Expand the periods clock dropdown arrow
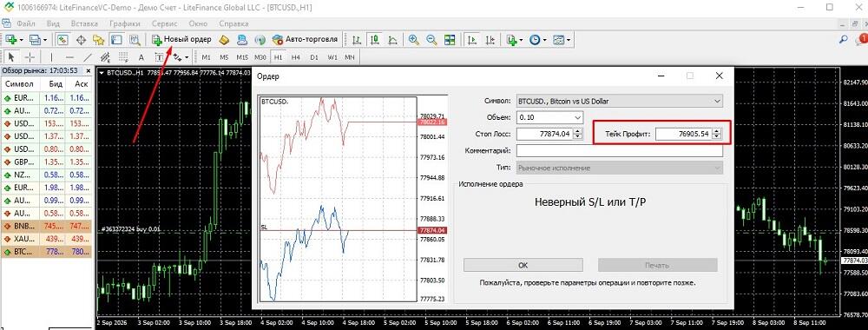868x330 pixels. 545,40
